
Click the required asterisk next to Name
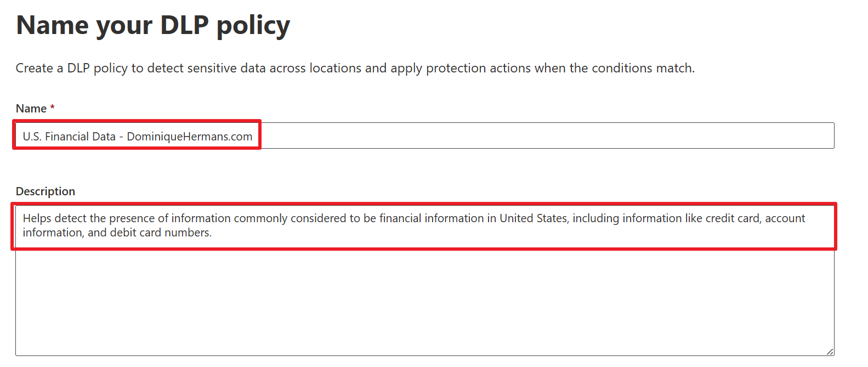click(51, 107)
